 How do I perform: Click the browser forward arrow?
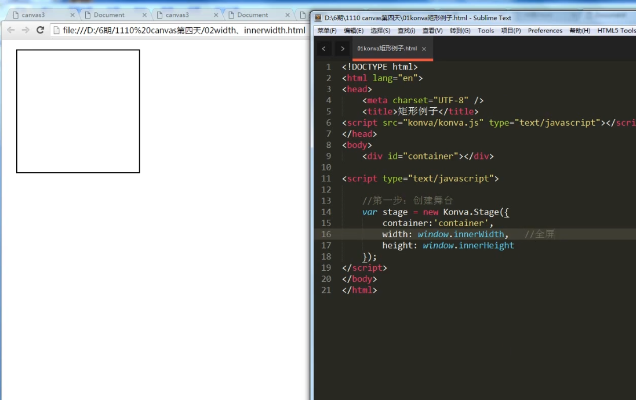pyautogui.click(x=24, y=30)
